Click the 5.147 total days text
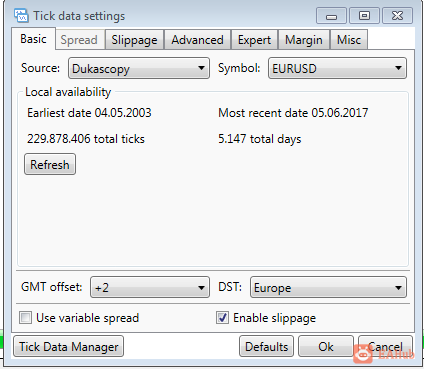The image size is (424, 369). click(x=260, y=139)
